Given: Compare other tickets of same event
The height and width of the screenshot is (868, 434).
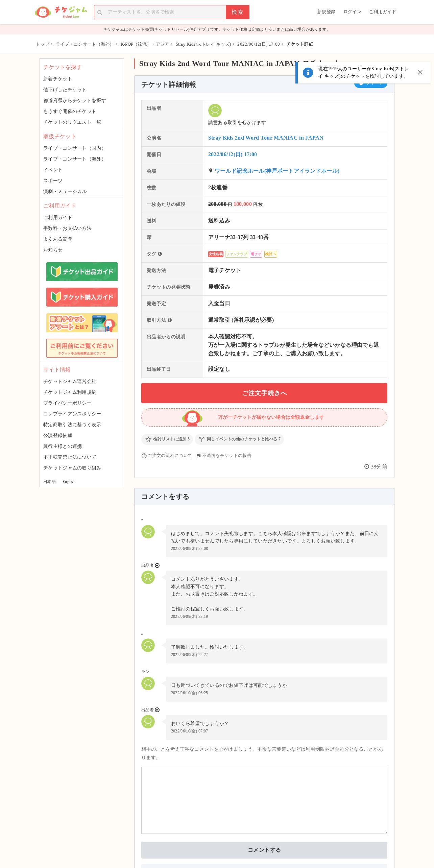Looking at the screenshot, I should [239, 439].
